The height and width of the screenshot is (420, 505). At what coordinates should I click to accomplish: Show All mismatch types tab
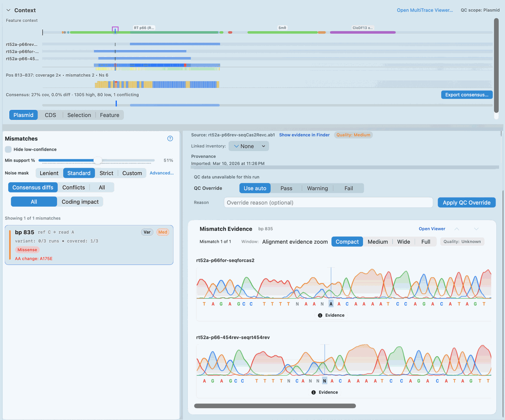coord(102,187)
